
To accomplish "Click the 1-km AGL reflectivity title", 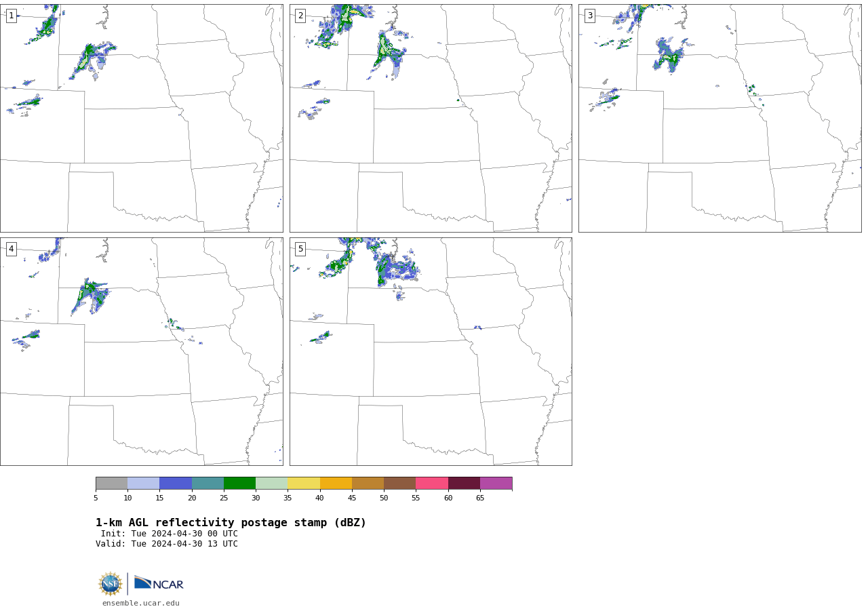I will 231,523.
